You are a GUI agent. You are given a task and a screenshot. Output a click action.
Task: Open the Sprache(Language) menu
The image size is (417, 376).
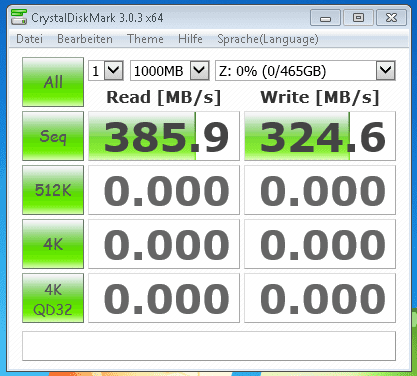pos(268,39)
